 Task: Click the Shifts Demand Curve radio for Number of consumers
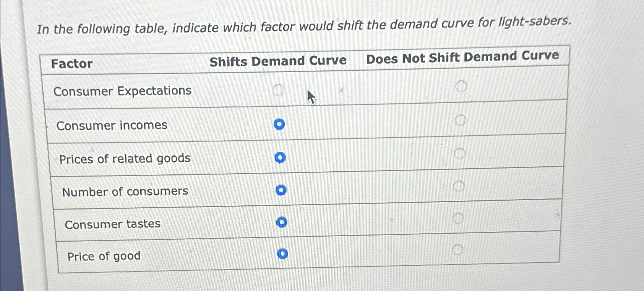click(x=281, y=190)
